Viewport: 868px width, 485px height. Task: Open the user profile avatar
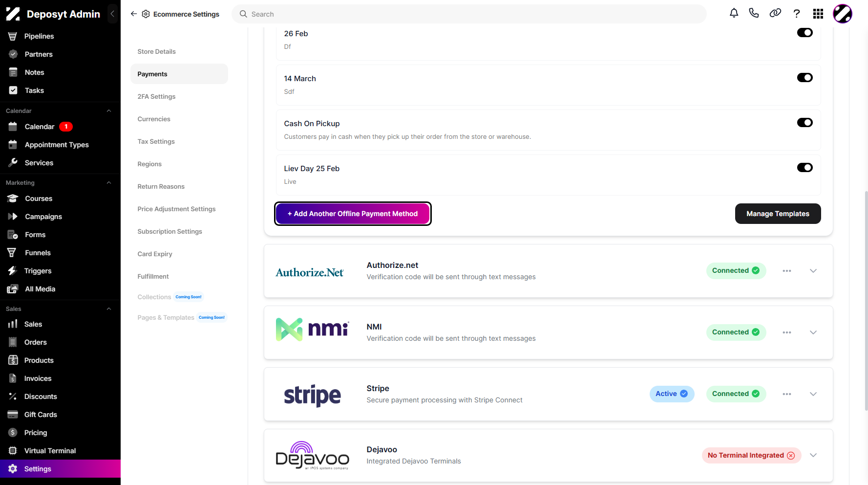point(843,14)
